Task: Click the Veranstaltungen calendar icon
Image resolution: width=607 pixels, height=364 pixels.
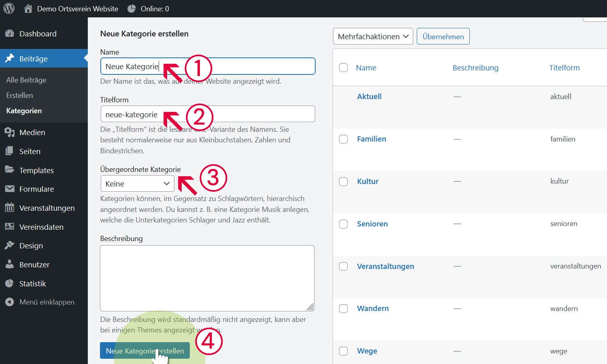Action: tap(10, 208)
